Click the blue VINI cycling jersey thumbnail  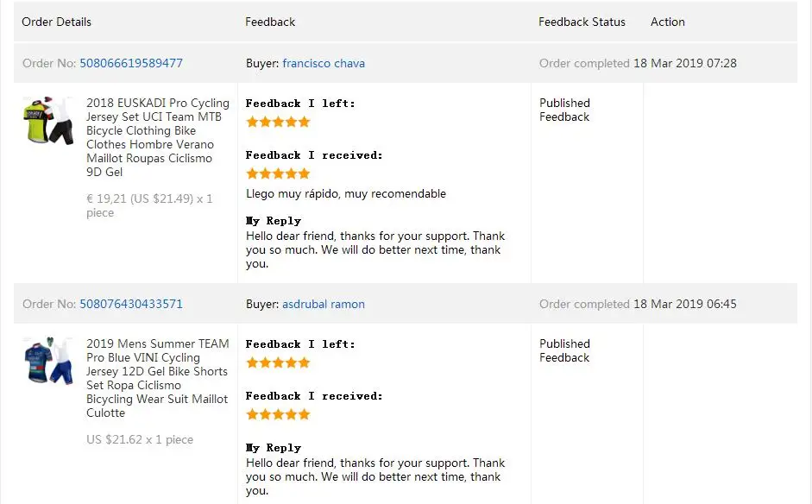tap(48, 361)
